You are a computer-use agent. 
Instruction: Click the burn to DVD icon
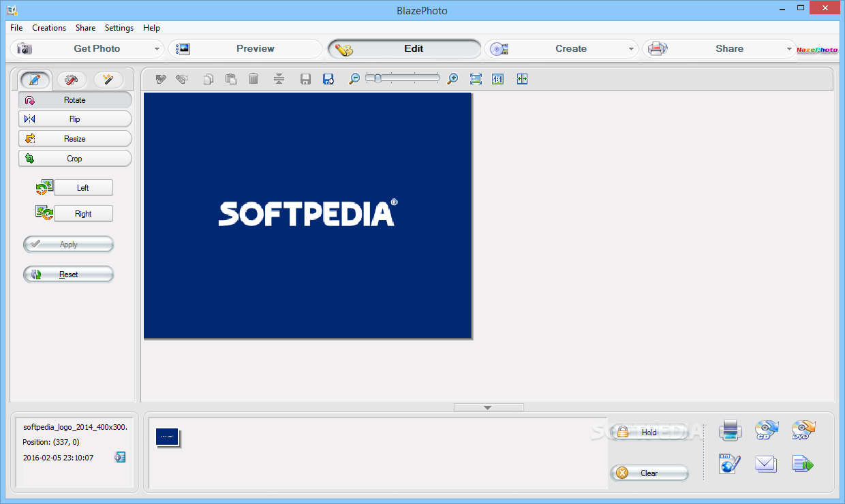click(803, 430)
